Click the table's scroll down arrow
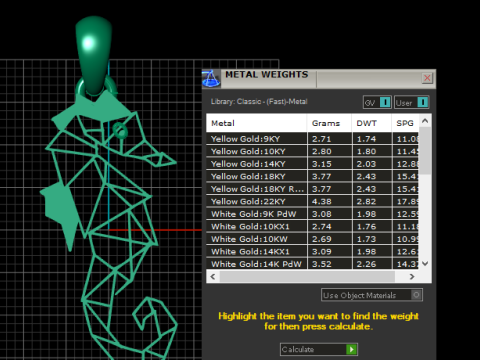This screenshot has height=360, width=480. pyautogui.click(x=425, y=263)
